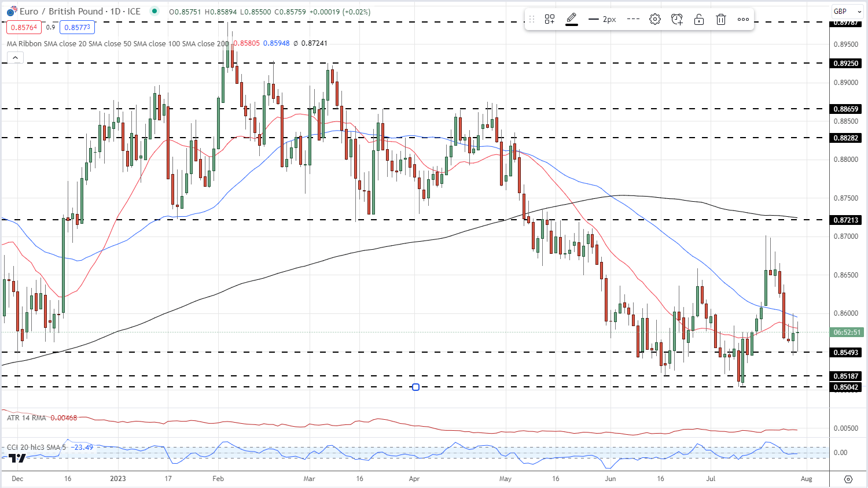Grab the floating toolbar drag handle
868x488 pixels.
tap(532, 19)
